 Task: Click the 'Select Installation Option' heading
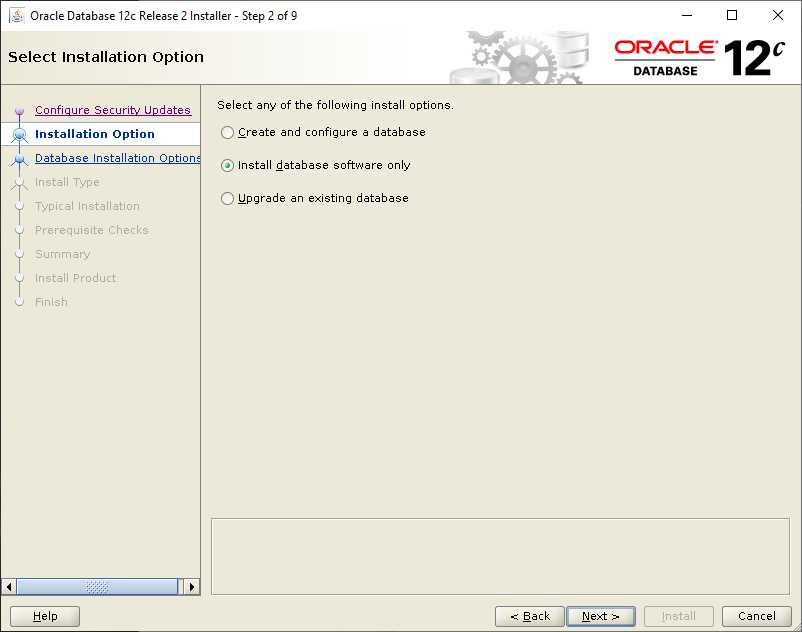(106, 57)
